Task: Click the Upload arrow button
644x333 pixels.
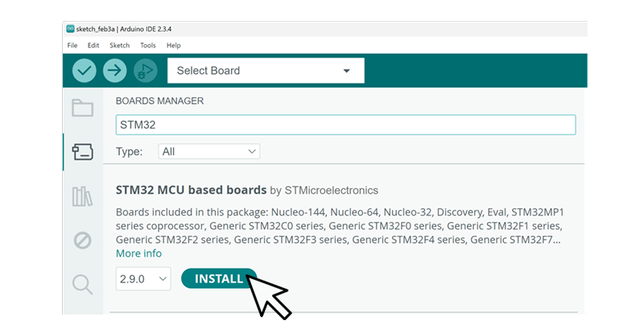Action: coord(114,71)
